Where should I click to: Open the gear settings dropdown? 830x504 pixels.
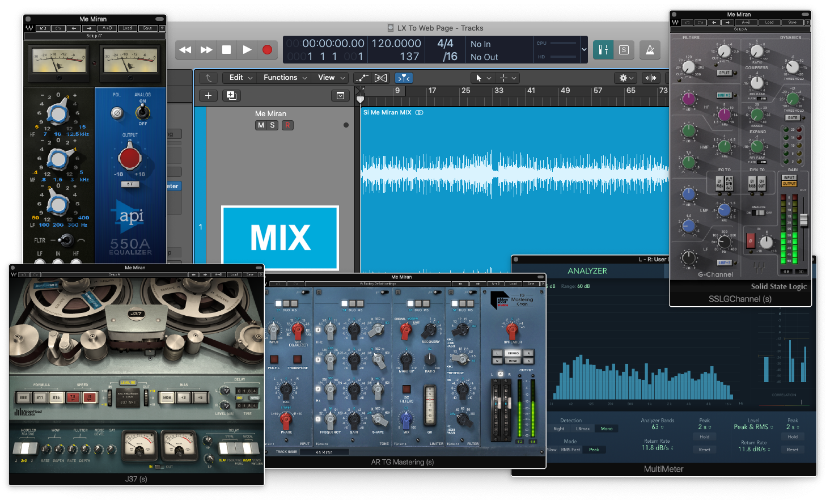coord(626,78)
